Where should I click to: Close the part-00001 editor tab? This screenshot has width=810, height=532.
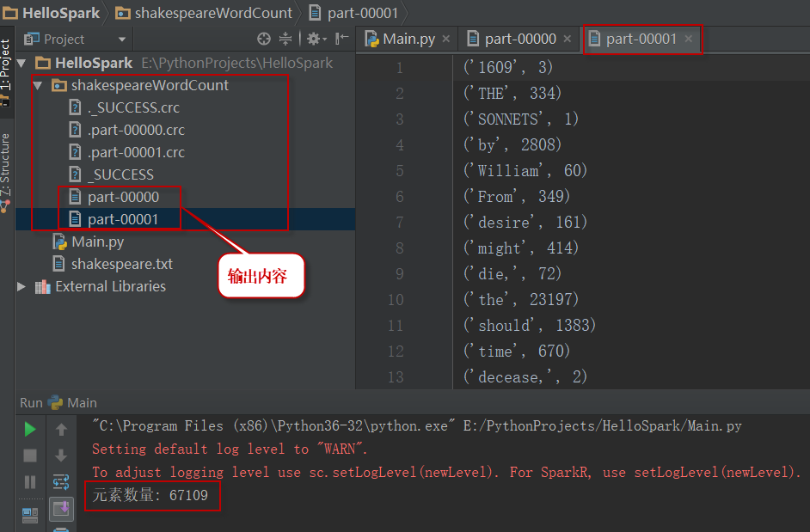coord(689,39)
